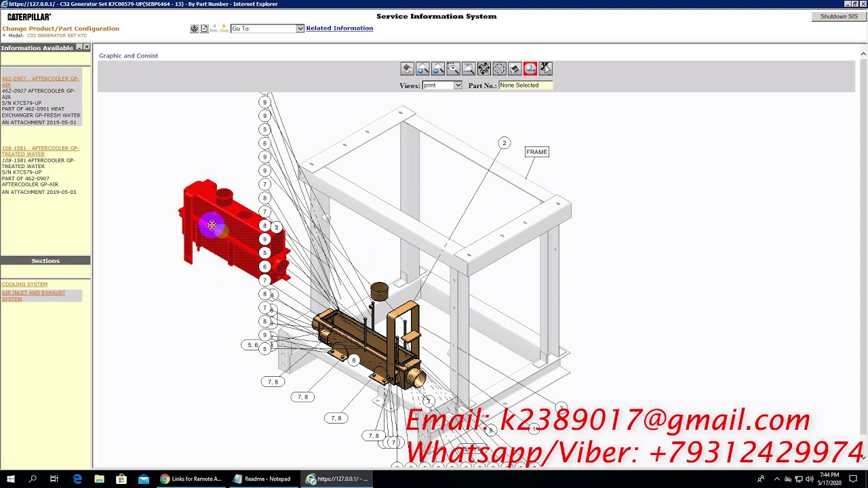
Task: Print the current graphic
Action: [515, 68]
